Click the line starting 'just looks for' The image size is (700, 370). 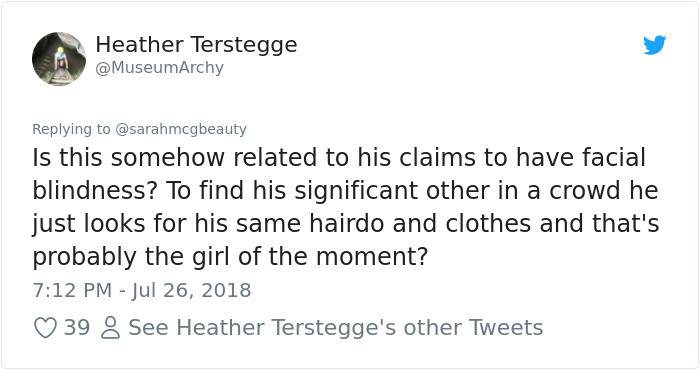[x=346, y=224]
